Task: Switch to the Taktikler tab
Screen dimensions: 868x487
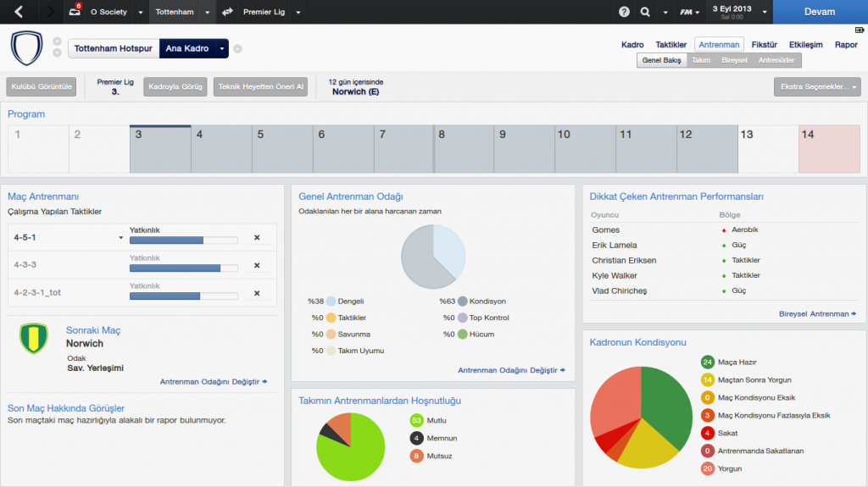Action: point(670,44)
